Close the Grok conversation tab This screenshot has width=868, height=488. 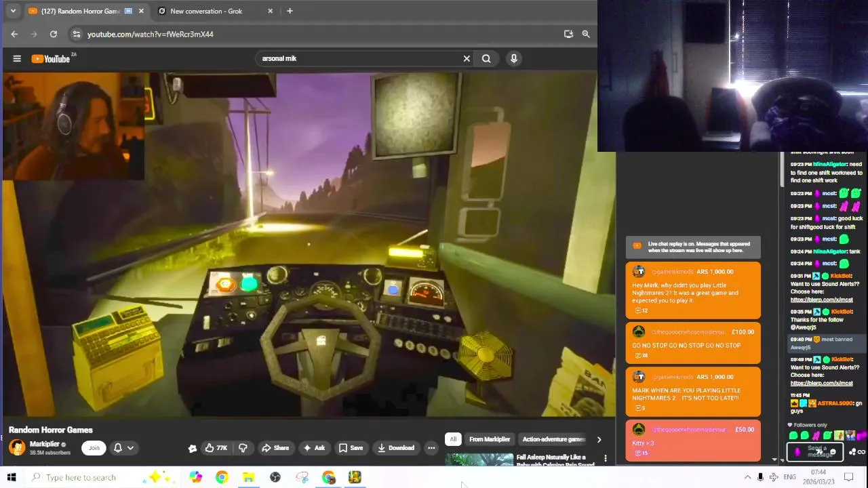[271, 11]
